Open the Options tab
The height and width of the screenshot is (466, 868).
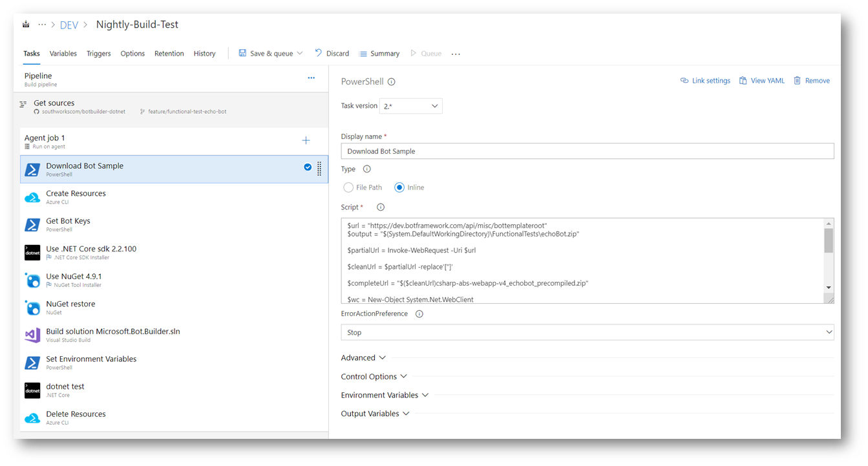click(132, 54)
